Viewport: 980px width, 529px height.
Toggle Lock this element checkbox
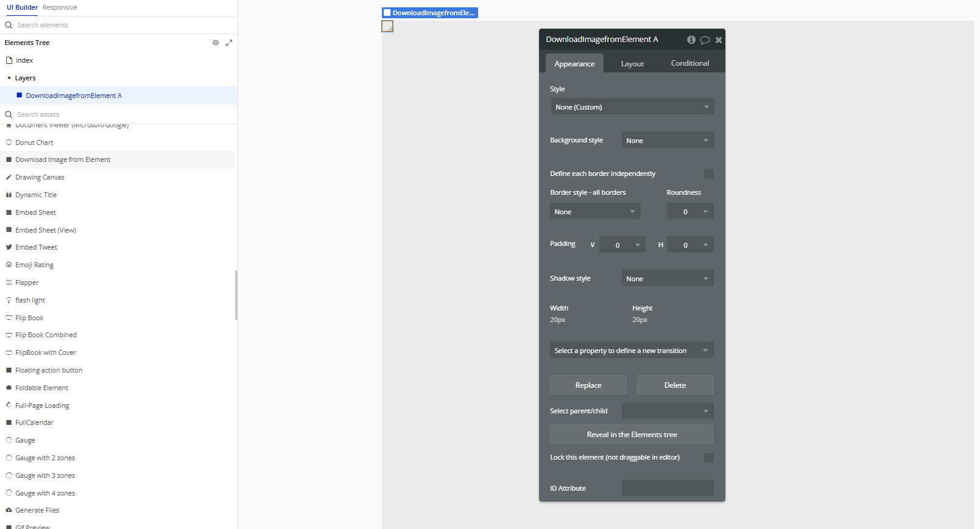pos(709,458)
